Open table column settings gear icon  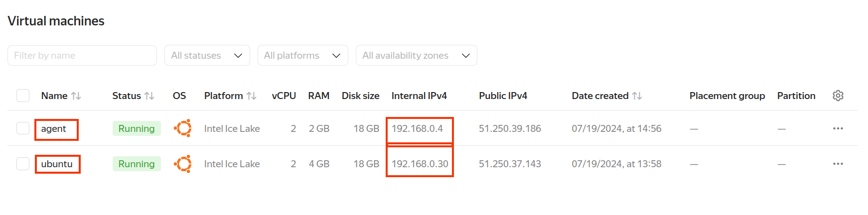(838, 96)
